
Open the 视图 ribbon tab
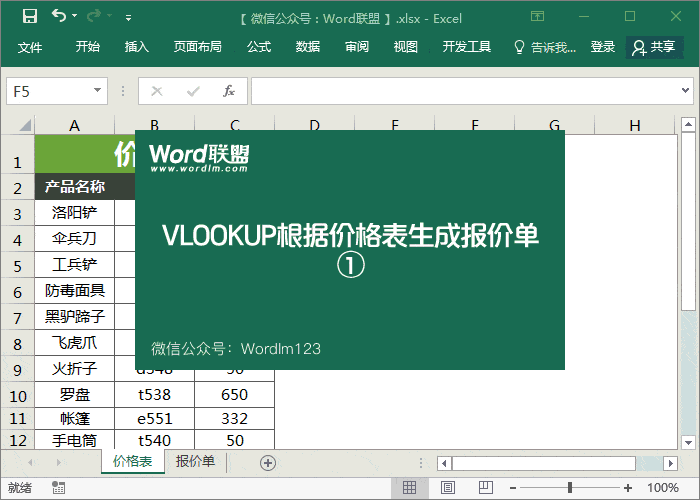point(405,46)
